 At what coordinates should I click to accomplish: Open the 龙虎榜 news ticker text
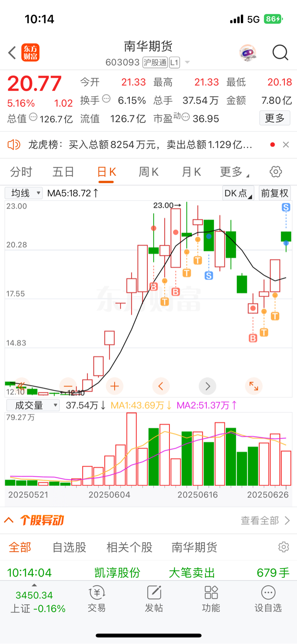(140, 145)
